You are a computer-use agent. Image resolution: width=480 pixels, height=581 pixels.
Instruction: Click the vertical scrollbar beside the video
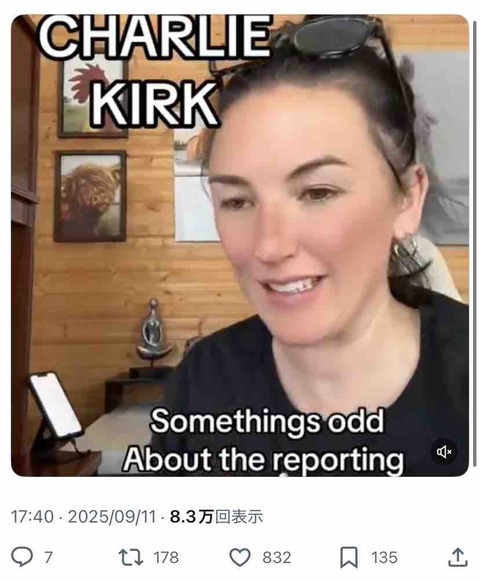474,245
